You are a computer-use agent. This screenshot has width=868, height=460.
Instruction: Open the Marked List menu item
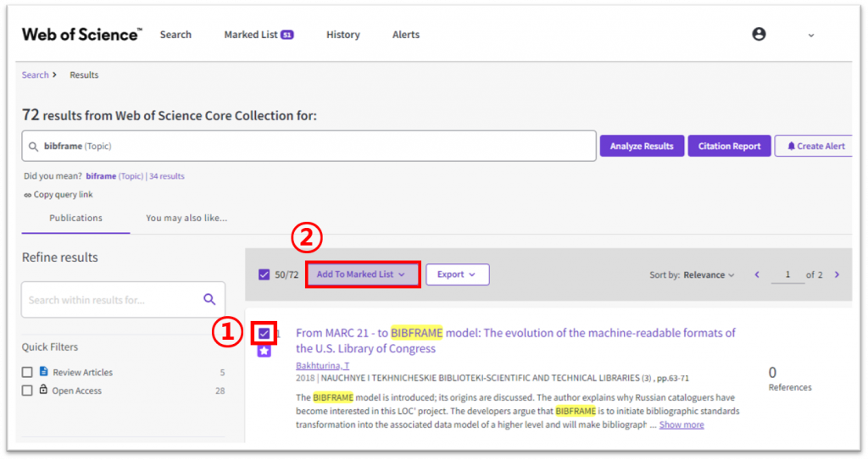click(x=258, y=35)
